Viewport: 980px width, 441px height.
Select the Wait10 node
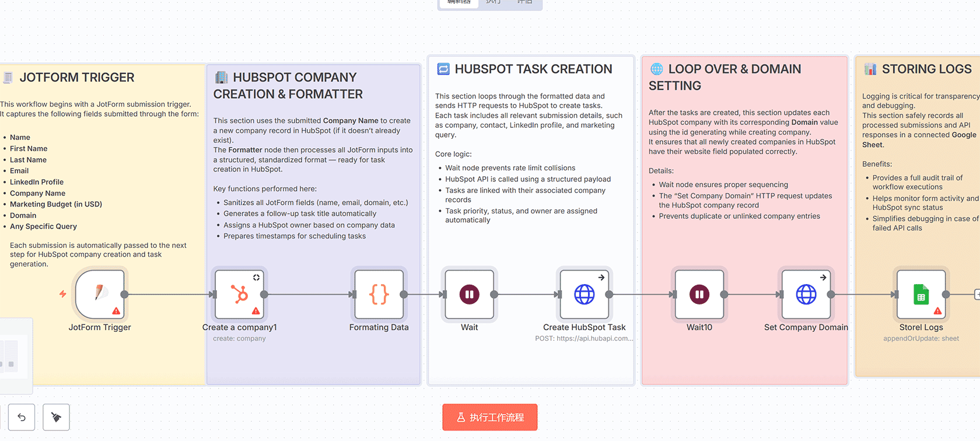click(x=699, y=294)
